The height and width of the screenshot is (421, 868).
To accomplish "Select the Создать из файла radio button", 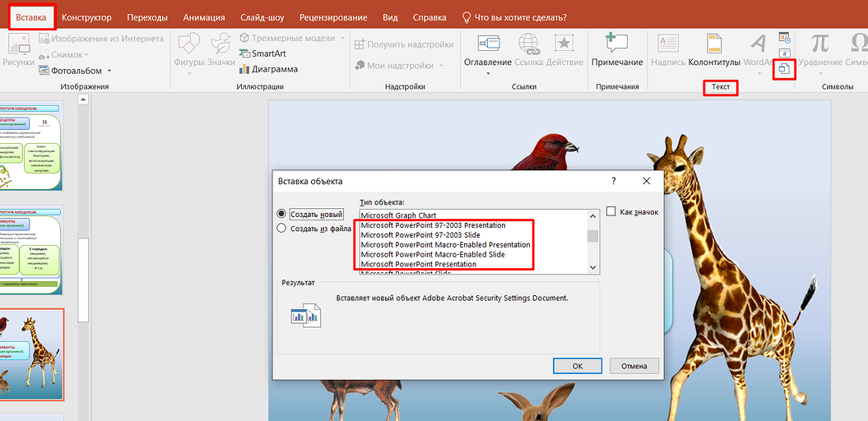I will pos(282,229).
